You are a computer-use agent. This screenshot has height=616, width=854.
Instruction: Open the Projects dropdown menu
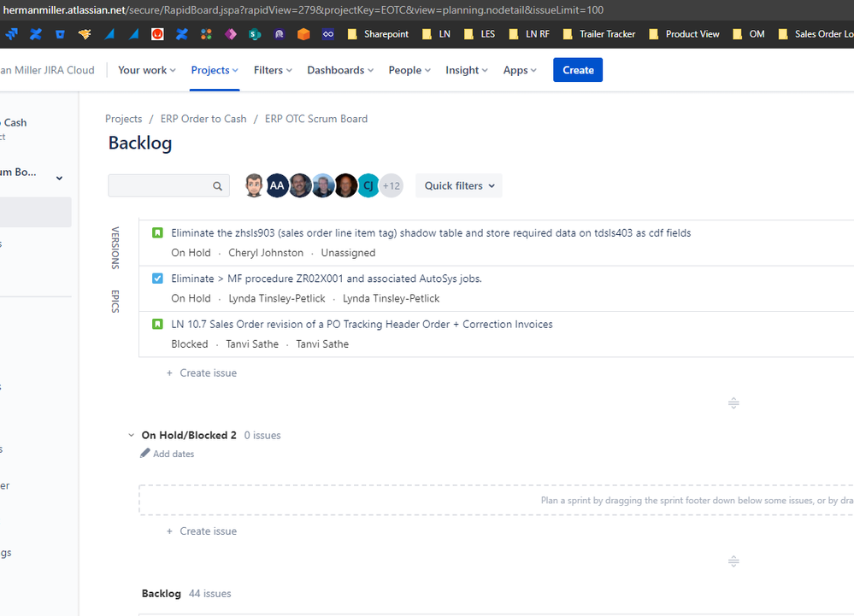tap(215, 70)
